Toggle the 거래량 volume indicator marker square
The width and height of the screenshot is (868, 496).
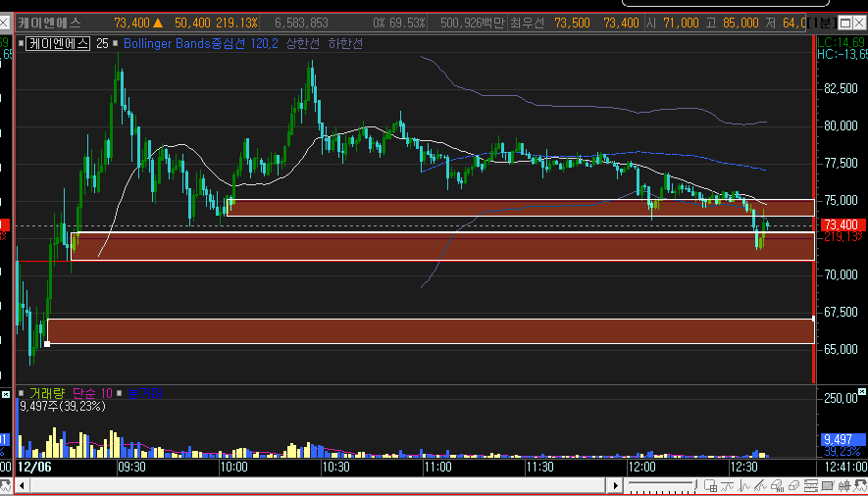coord(21,393)
